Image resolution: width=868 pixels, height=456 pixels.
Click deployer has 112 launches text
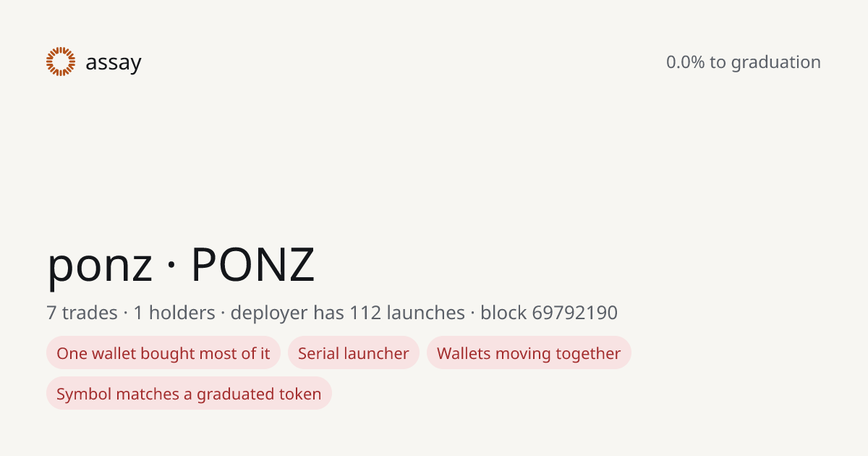point(348,313)
